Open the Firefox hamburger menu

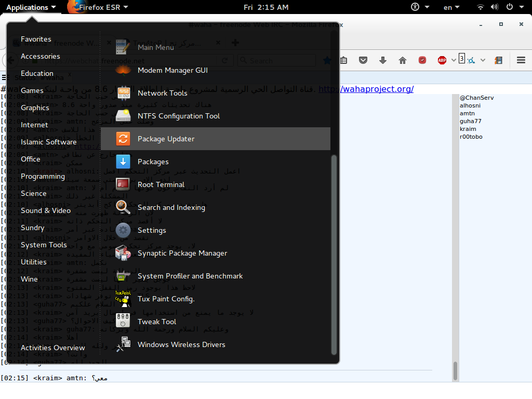521,60
